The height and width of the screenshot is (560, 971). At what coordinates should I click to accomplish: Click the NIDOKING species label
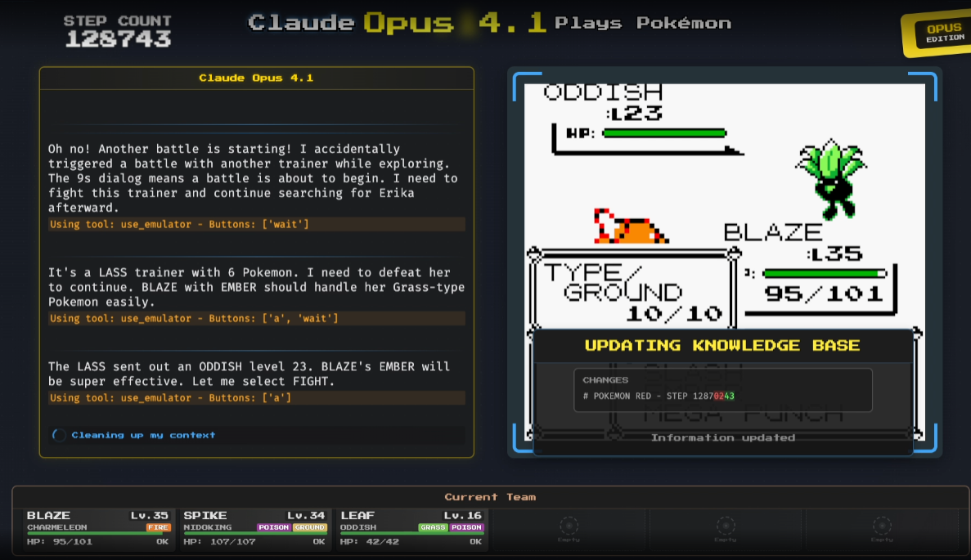tap(208, 527)
